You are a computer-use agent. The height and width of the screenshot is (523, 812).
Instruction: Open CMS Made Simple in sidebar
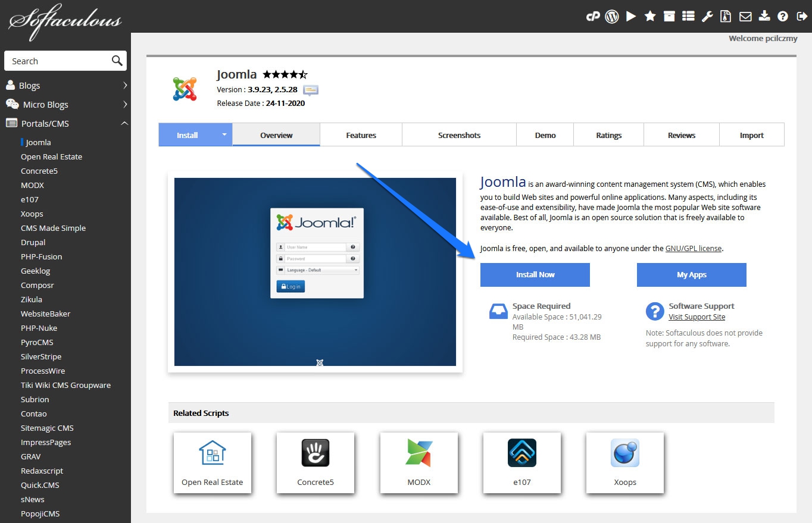coord(53,228)
